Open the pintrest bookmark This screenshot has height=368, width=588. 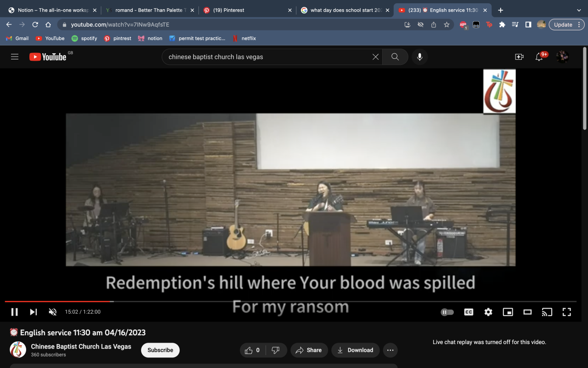118,38
